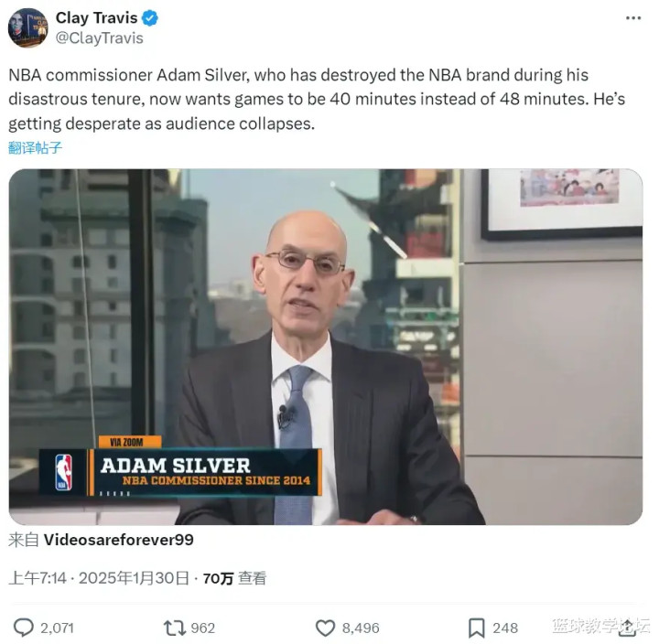Open Videosareforever99 source account
This screenshot has width=659, height=644.
coord(118,540)
